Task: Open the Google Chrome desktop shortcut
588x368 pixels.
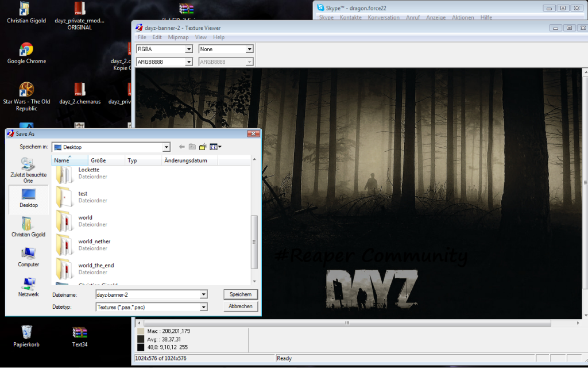Action: 26,53
